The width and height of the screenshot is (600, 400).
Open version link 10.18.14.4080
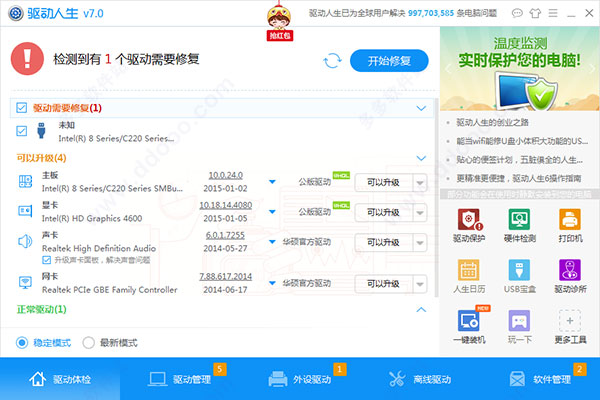click(x=225, y=205)
